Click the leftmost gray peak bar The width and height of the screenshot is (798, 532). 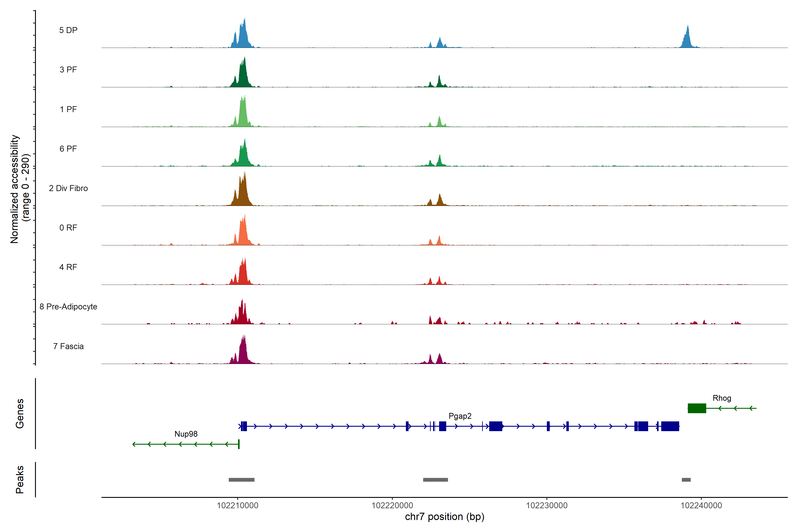tap(241, 480)
